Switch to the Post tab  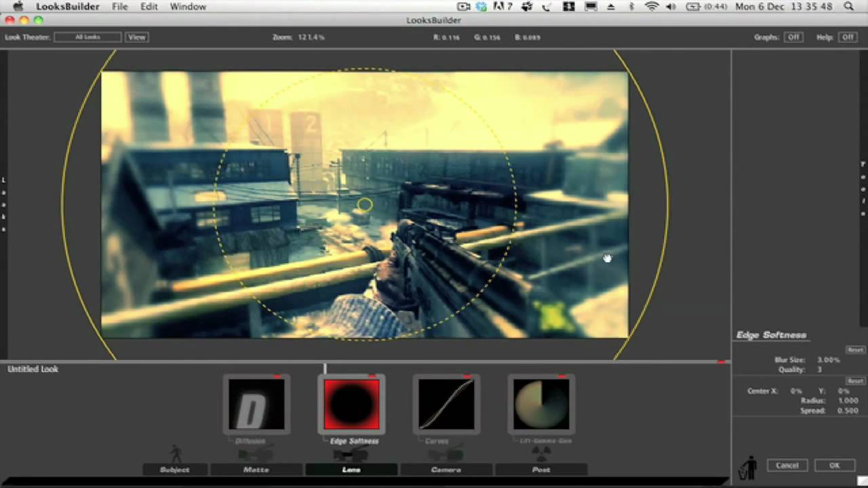pyautogui.click(x=541, y=469)
